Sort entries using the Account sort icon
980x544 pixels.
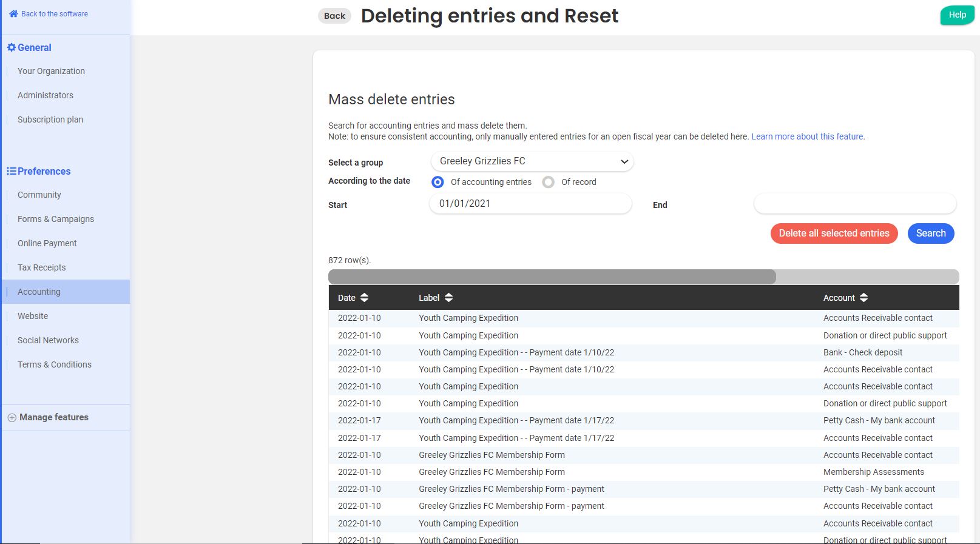click(x=863, y=298)
